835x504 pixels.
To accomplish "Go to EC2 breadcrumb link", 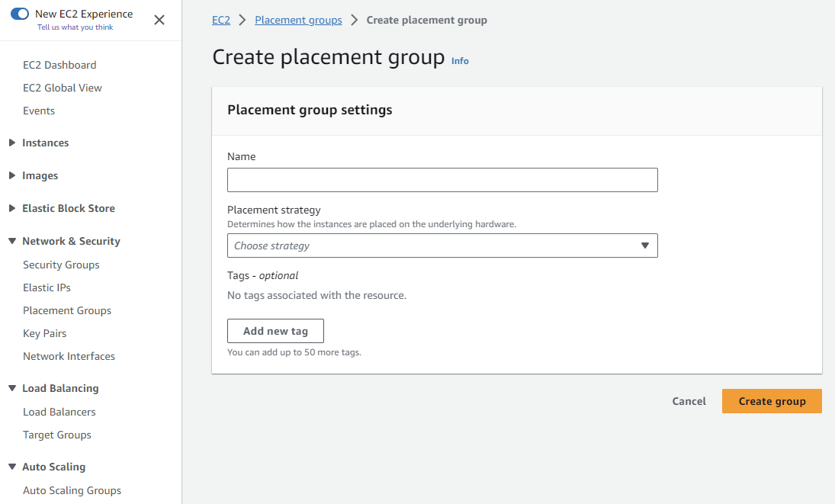I will click(x=221, y=20).
